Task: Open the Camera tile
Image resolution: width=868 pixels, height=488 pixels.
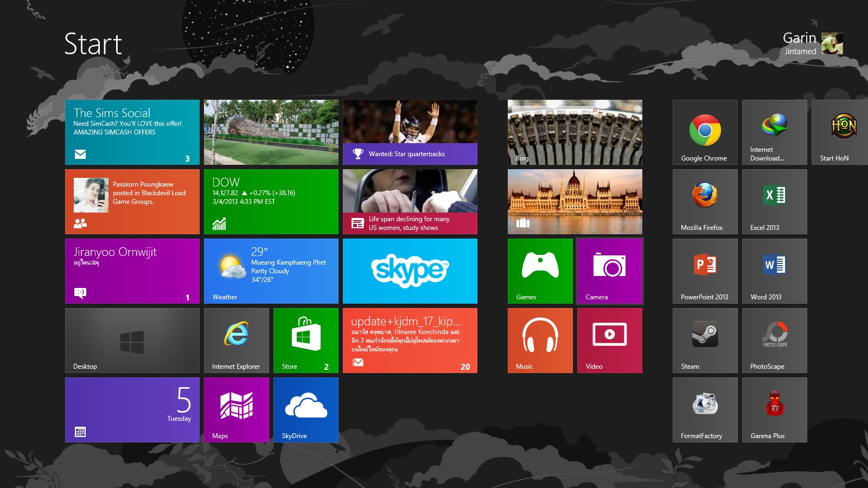Action: pos(610,271)
